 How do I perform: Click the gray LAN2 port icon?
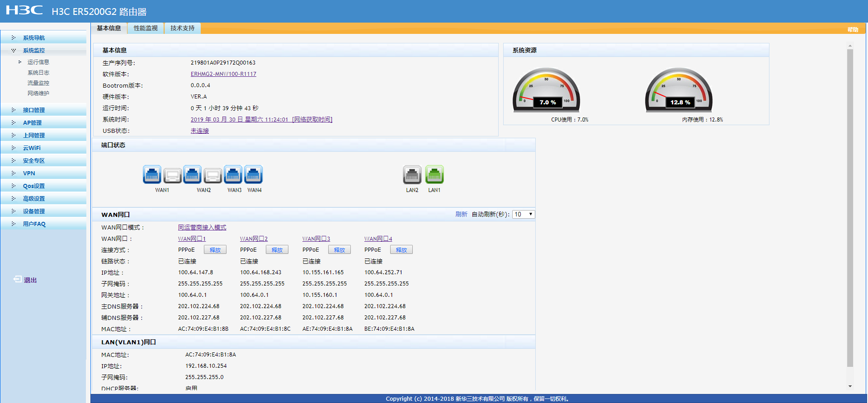tap(412, 174)
